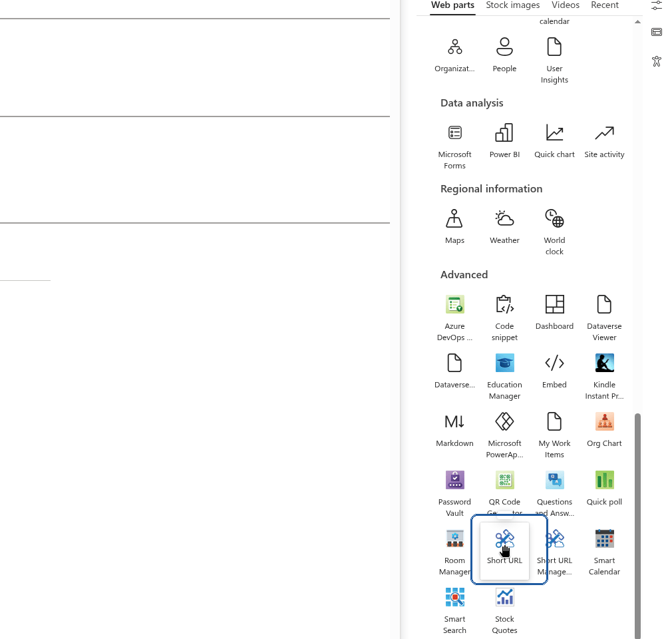672x639 pixels.
Task: Insert the Dataverse Viewer web part
Action: click(604, 318)
